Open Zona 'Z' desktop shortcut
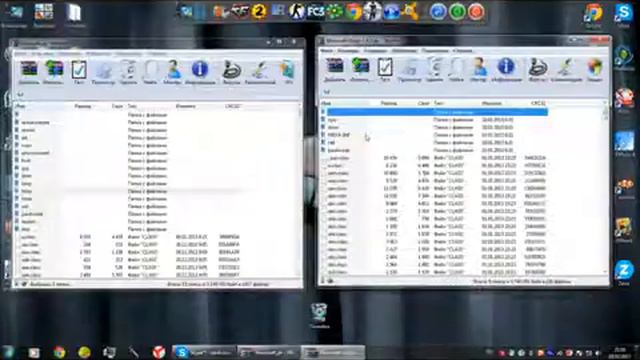Screen dimensions: 640x360 click(624, 273)
